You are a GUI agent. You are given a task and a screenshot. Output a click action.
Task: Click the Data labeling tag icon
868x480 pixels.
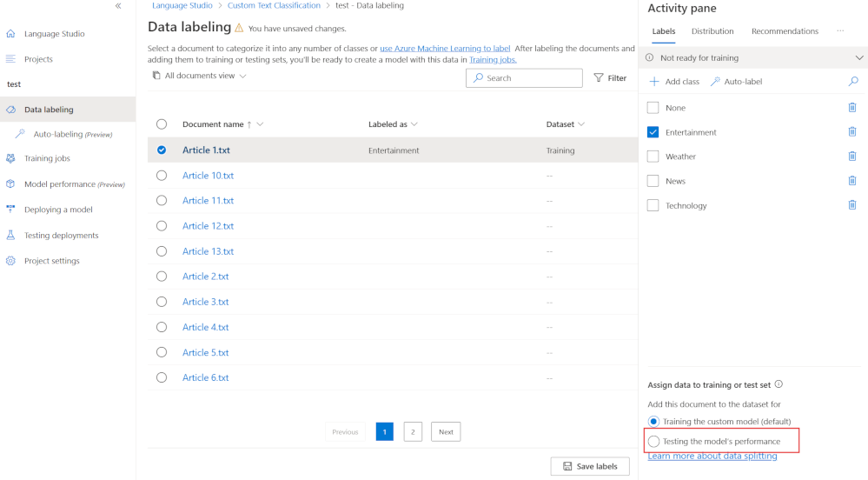click(10, 110)
